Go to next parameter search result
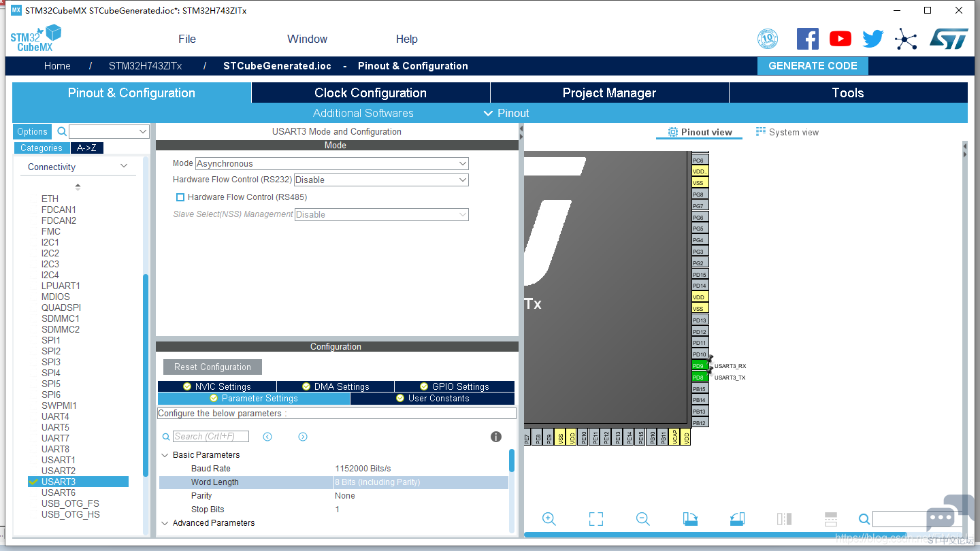Screen dimensions: 980x551 pos(303,437)
